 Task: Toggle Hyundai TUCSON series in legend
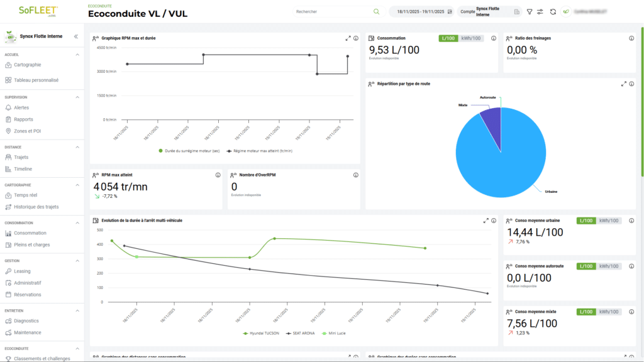tap(261, 333)
